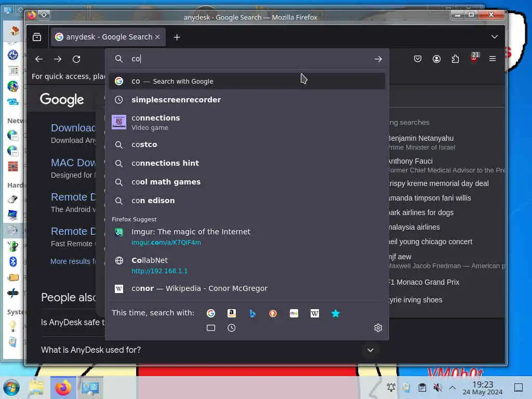532x399 pixels.
Task: Open the MAC Download search result
Action: (73, 163)
